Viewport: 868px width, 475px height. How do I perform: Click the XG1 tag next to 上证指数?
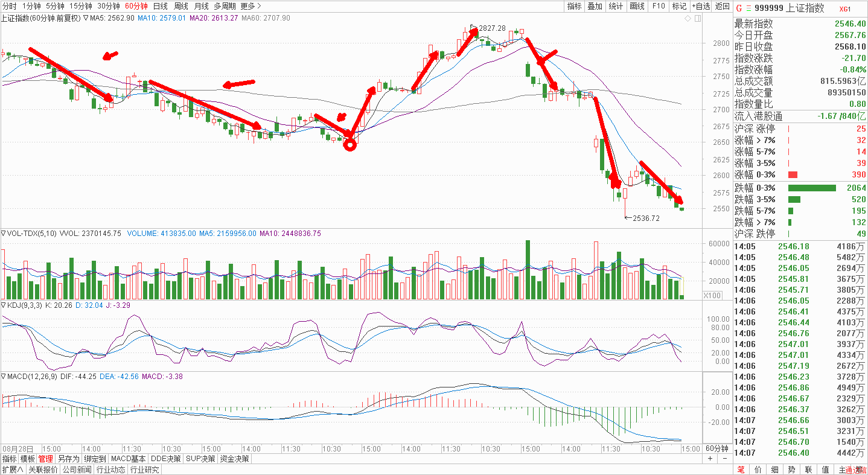(844, 9)
